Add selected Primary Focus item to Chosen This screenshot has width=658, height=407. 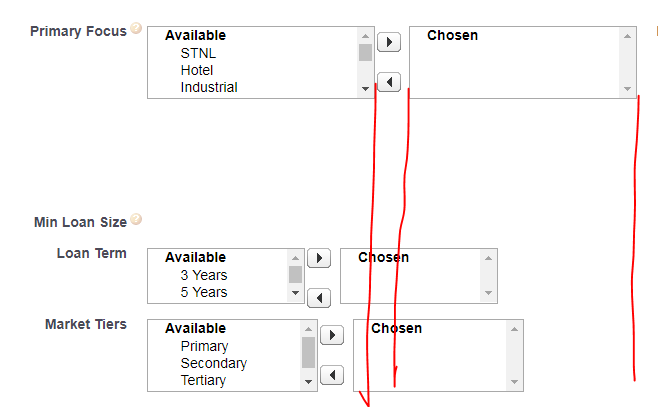pyautogui.click(x=388, y=43)
